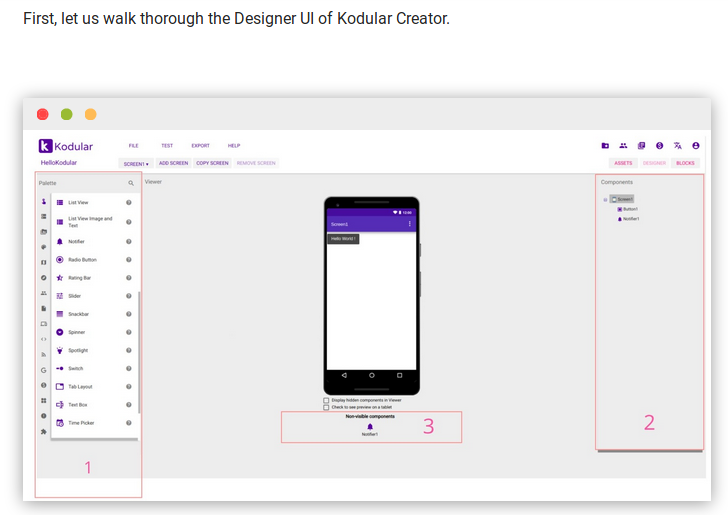Open the SCREEN1 dropdown
The height and width of the screenshot is (515, 728).
coord(136,163)
